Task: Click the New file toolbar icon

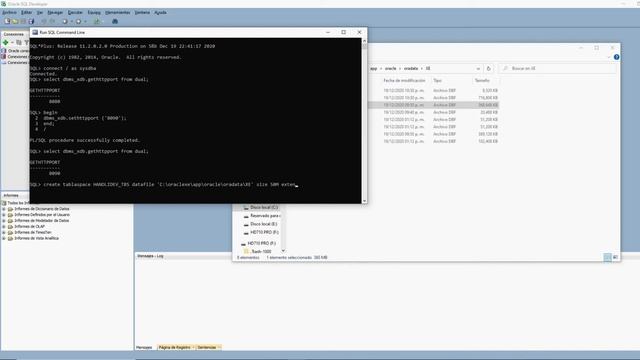Action: pos(7,21)
